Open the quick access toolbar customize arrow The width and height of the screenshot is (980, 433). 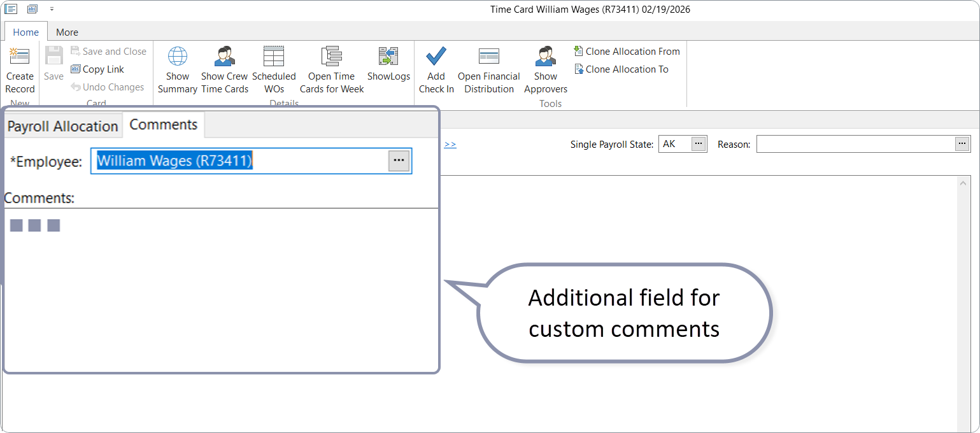tap(52, 9)
